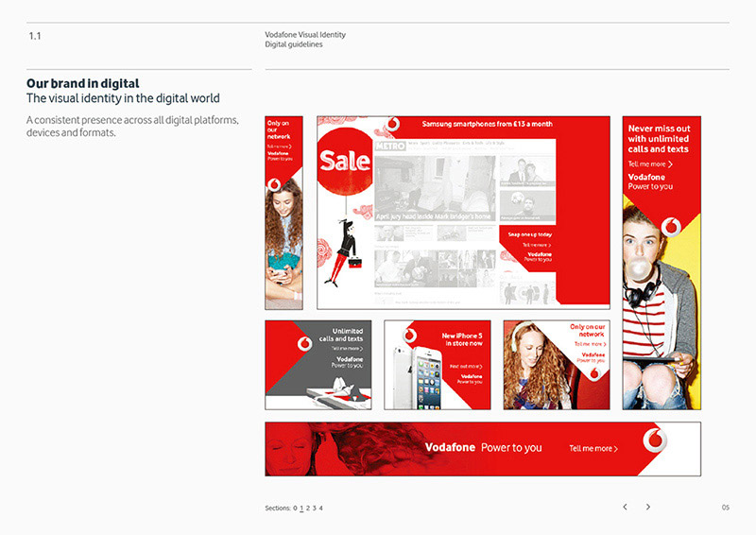
Task: Click Vodafone logo in Unlimited calls grey ad
Action: coord(304,344)
